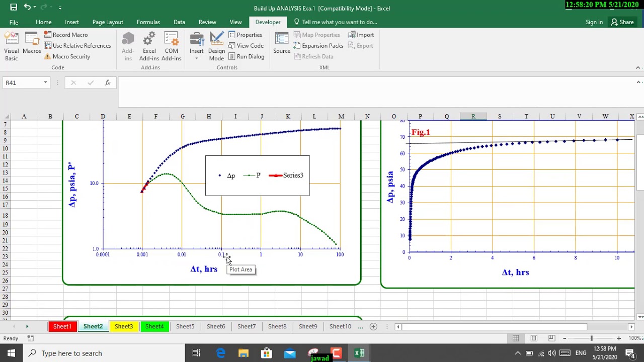The image size is (644, 362).
Task: Show more sheets via the ellipsis
Action: [361, 327]
